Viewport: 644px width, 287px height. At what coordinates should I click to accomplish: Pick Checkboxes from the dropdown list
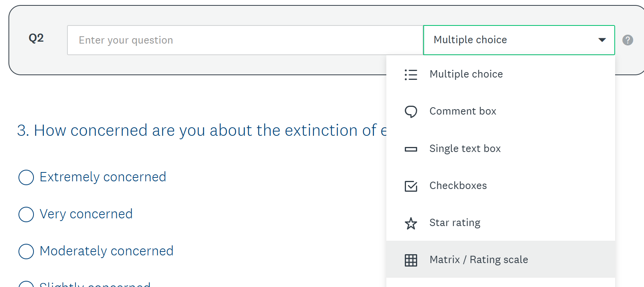[x=458, y=186]
